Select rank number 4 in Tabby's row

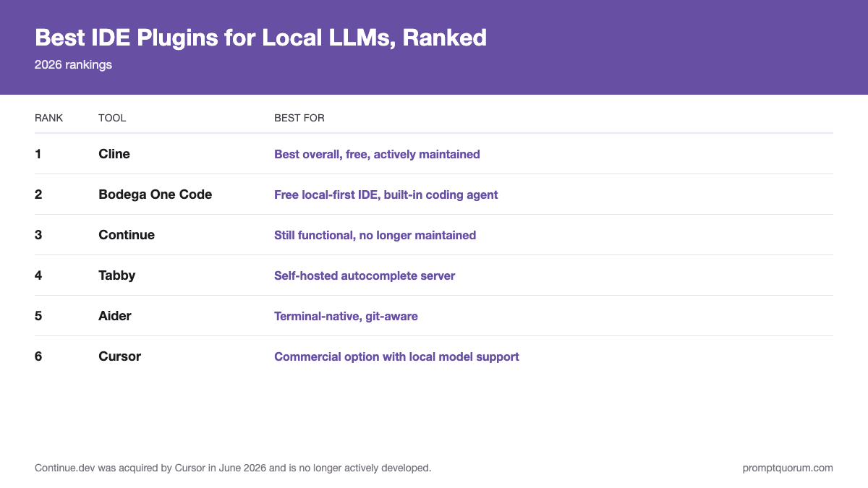38,275
